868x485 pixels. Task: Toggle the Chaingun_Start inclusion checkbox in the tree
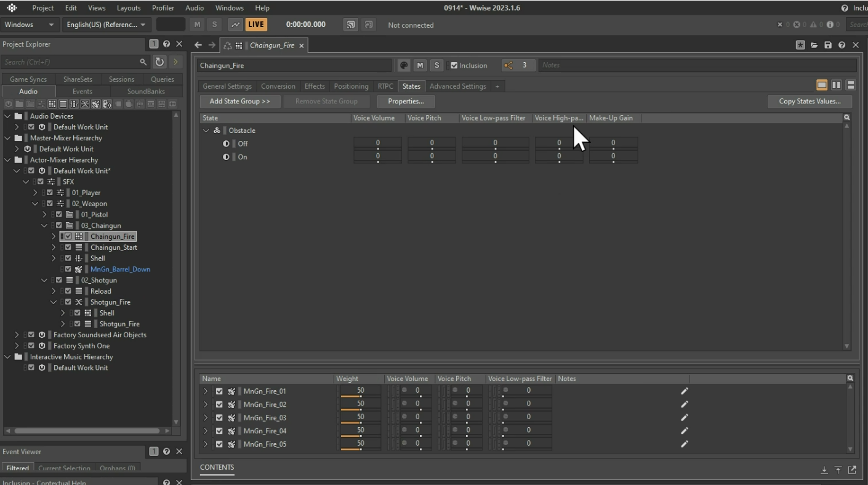tap(68, 247)
